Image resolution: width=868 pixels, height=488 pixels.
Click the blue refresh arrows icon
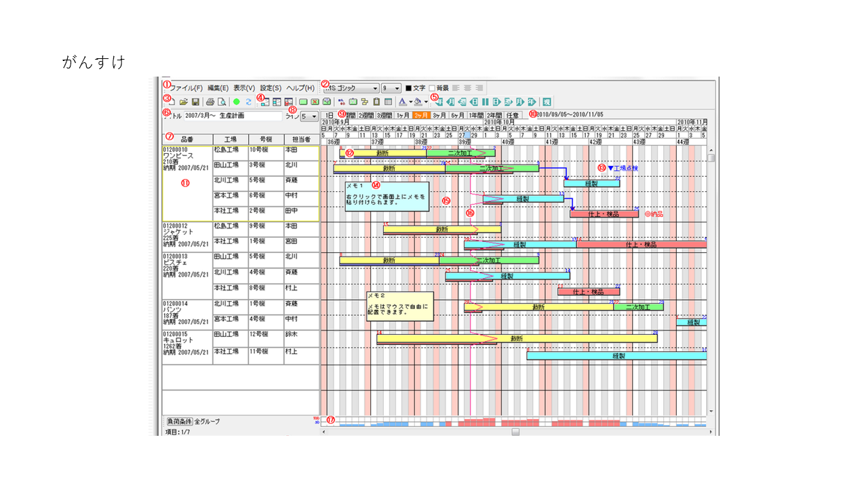(248, 102)
